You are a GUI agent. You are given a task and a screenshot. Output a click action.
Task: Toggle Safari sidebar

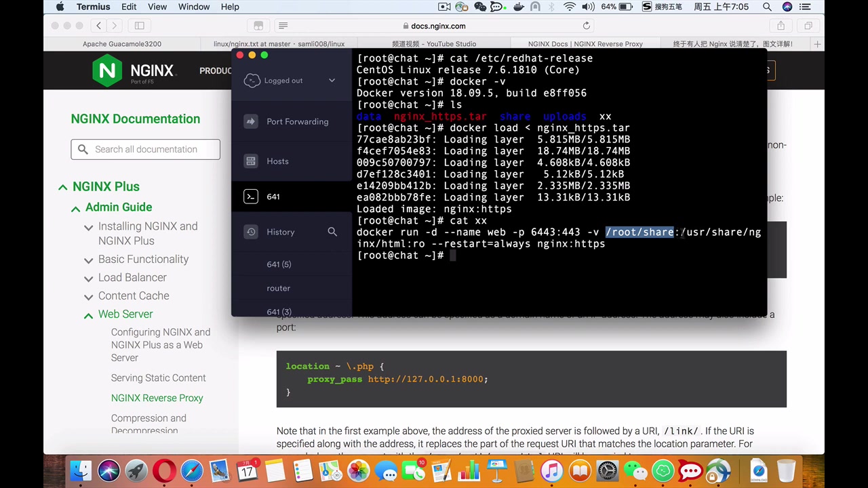[x=139, y=26]
